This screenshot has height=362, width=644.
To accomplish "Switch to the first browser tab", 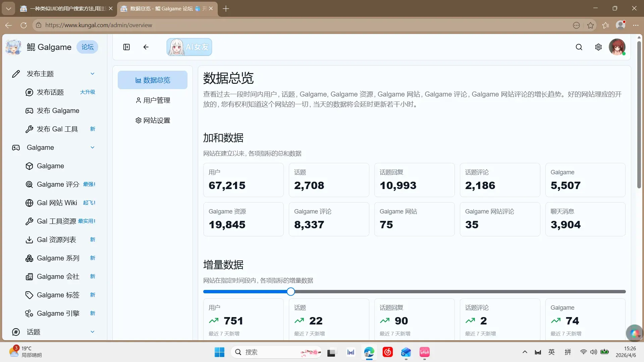I will [66, 8].
